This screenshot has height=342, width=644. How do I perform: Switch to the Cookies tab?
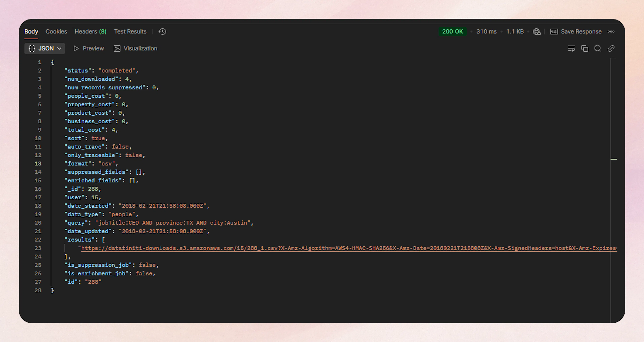coord(56,32)
